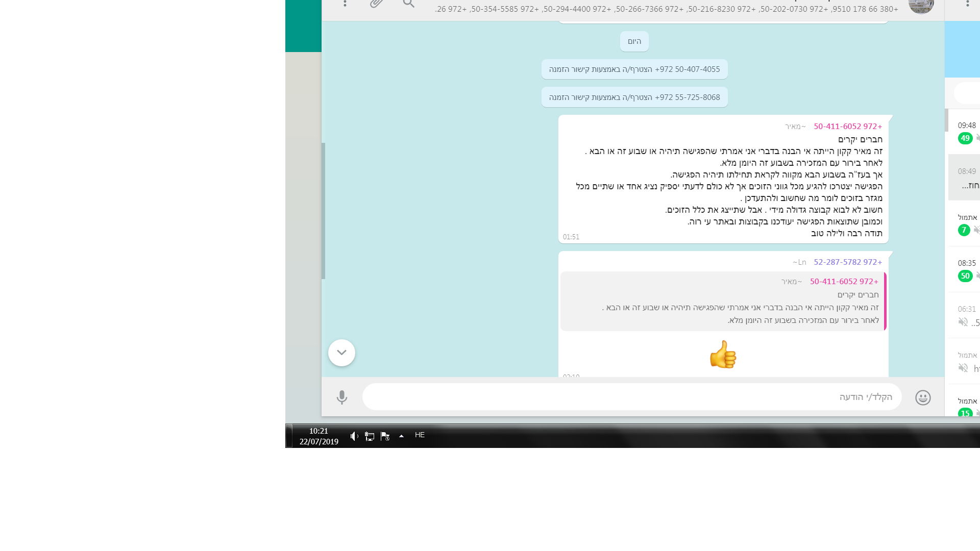Click the quoted reply from מאיר

[723, 301]
